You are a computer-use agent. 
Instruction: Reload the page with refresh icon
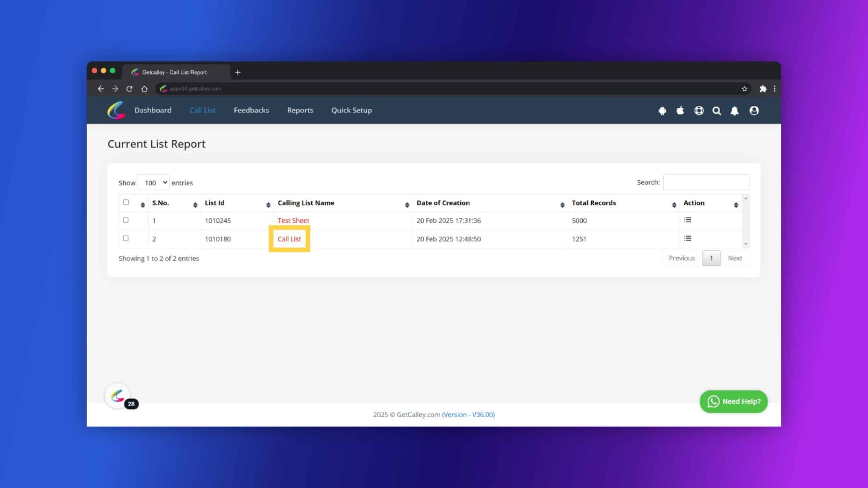[x=129, y=89]
